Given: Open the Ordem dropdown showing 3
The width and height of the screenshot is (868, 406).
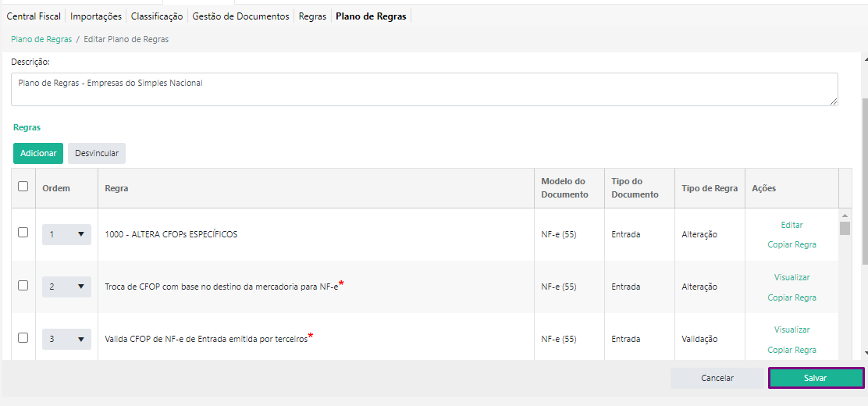Looking at the screenshot, I should [x=66, y=340].
